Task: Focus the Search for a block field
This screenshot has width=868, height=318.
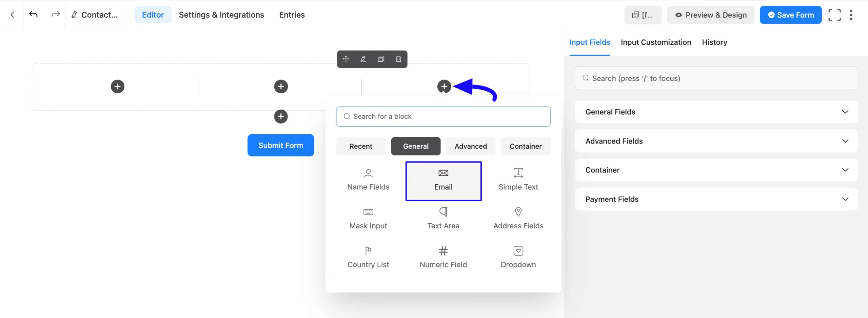Action: pos(443,116)
